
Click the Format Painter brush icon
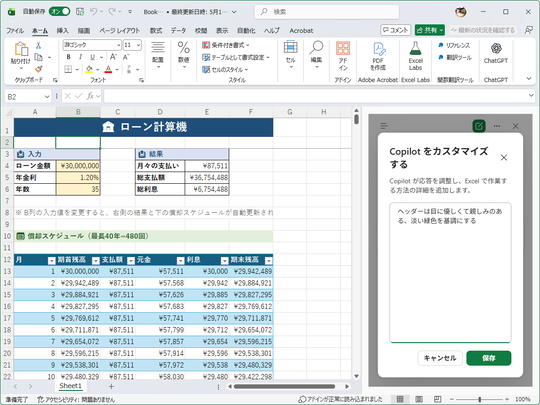pos(39,69)
